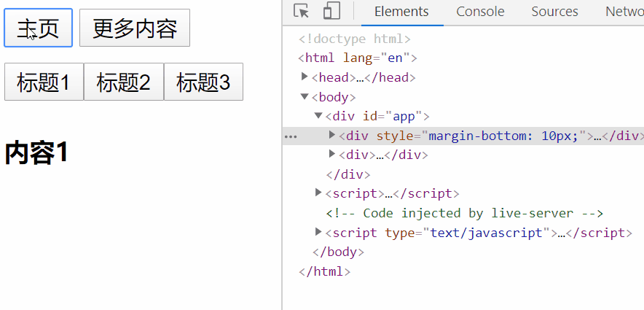The image size is (644, 310).
Task: Collapse the div id="app" node
Action: [318, 116]
